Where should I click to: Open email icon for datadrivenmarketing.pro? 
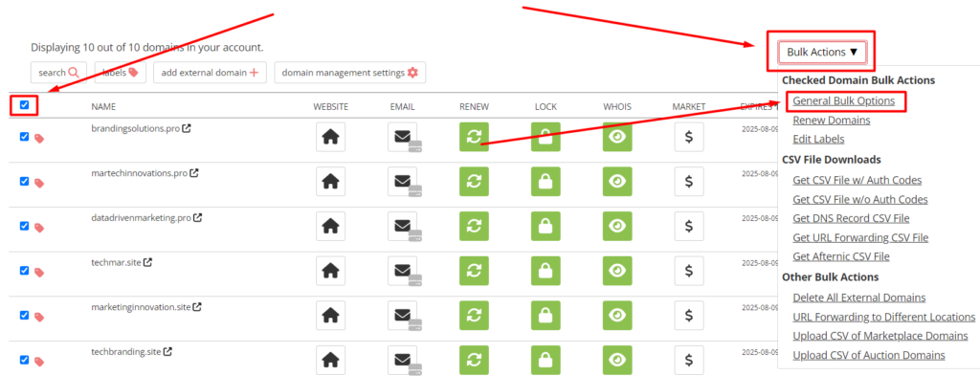(x=403, y=226)
